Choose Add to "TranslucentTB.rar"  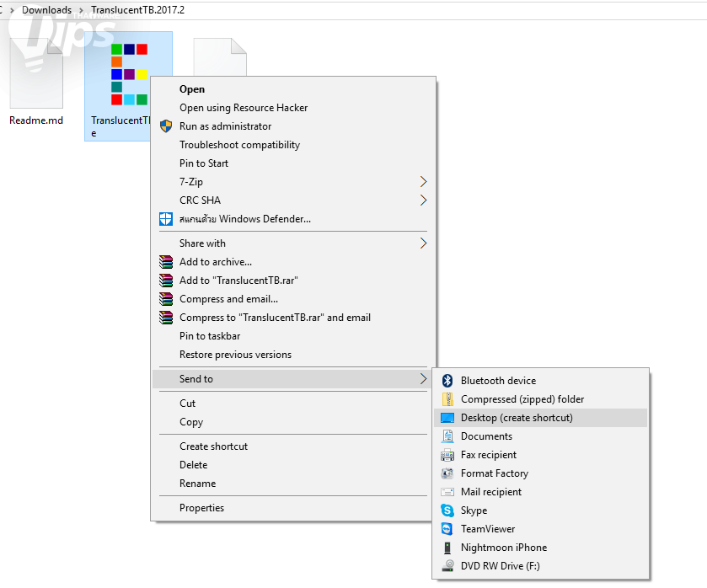point(293,280)
